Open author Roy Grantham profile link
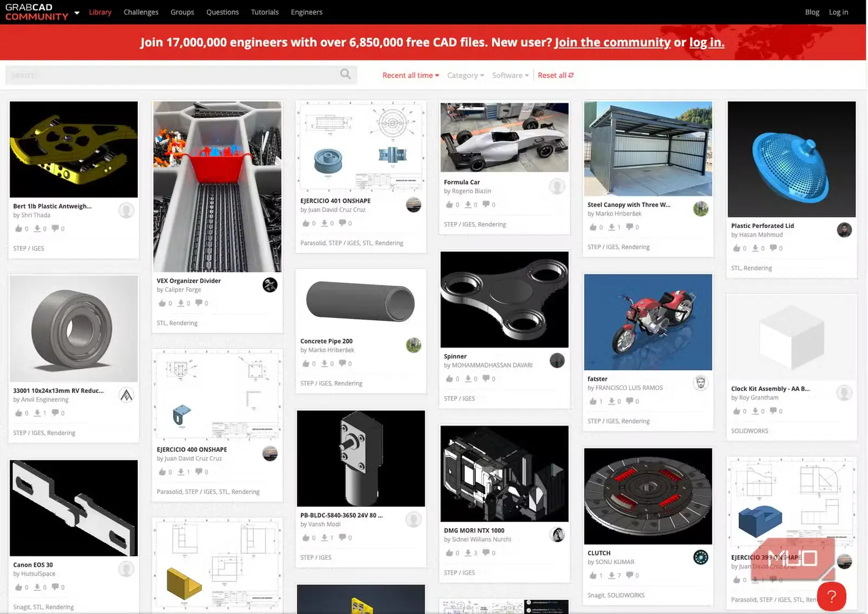Image resolution: width=868 pixels, height=614 pixels. [x=758, y=398]
